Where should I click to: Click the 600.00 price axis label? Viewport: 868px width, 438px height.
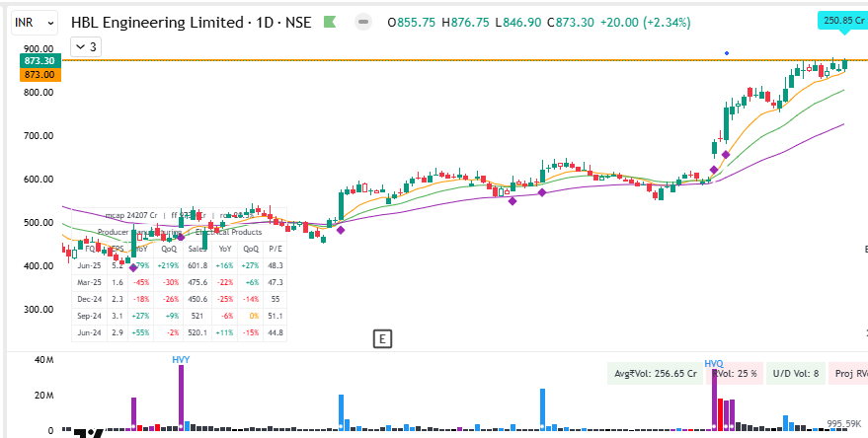coord(39,180)
